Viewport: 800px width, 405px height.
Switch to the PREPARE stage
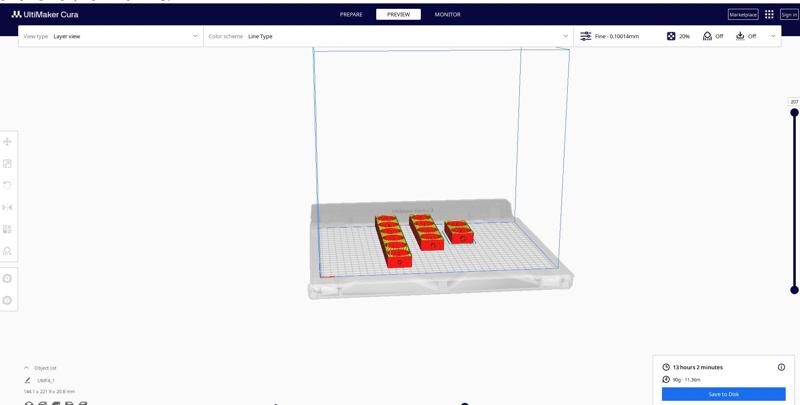[351, 15]
